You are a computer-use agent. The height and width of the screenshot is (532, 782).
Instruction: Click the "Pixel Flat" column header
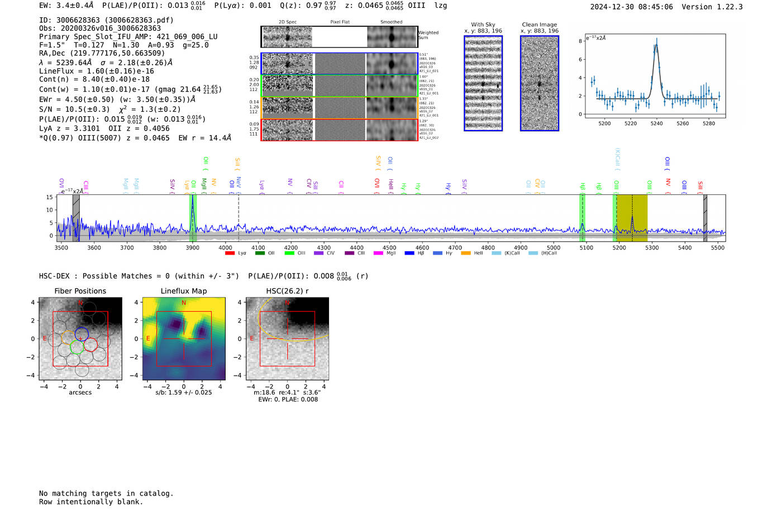coord(340,22)
